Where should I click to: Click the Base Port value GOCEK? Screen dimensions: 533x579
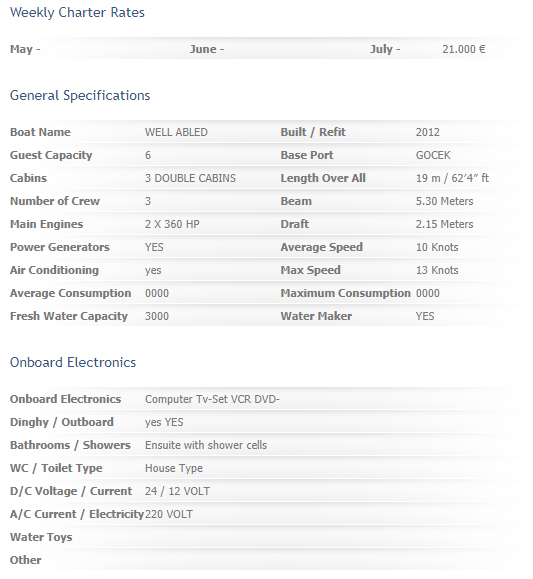[433, 155]
